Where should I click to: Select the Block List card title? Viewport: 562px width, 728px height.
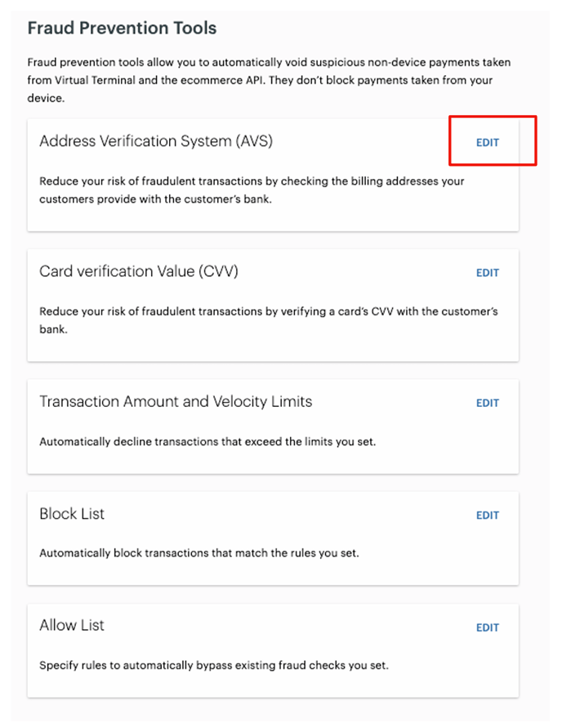click(71, 514)
